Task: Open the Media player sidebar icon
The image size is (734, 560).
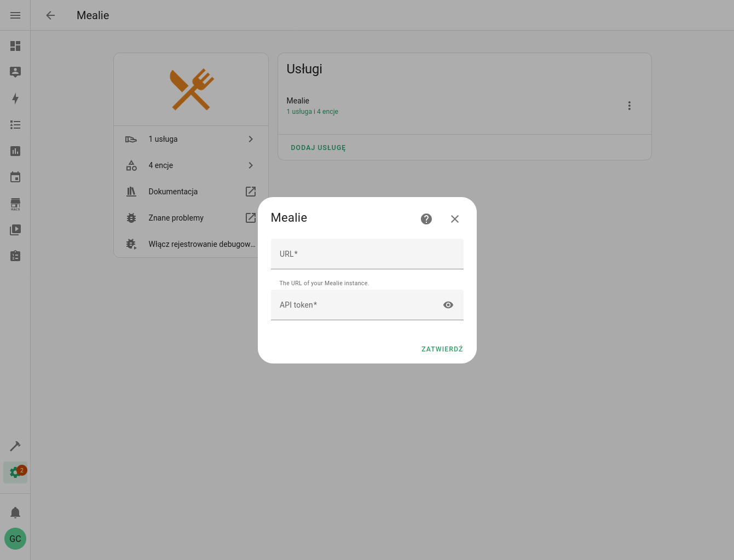Action: coord(15,230)
